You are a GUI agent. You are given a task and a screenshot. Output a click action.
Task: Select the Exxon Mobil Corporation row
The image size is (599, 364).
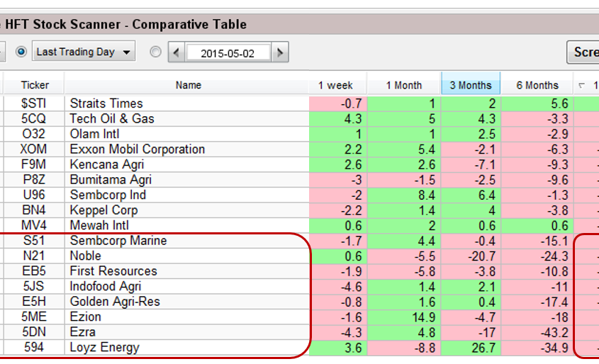pos(137,149)
